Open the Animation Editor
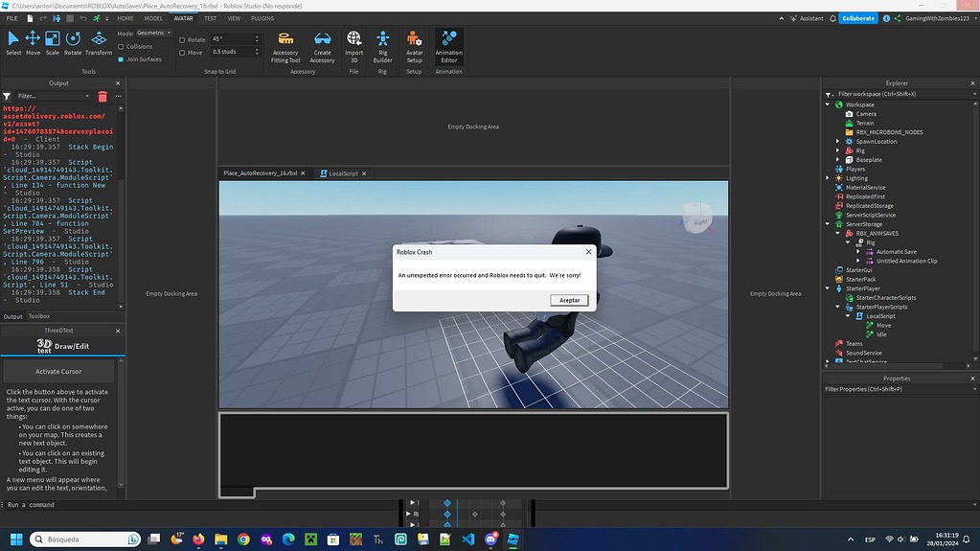Viewport: 980px width, 551px height. pyautogui.click(x=448, y=47)
